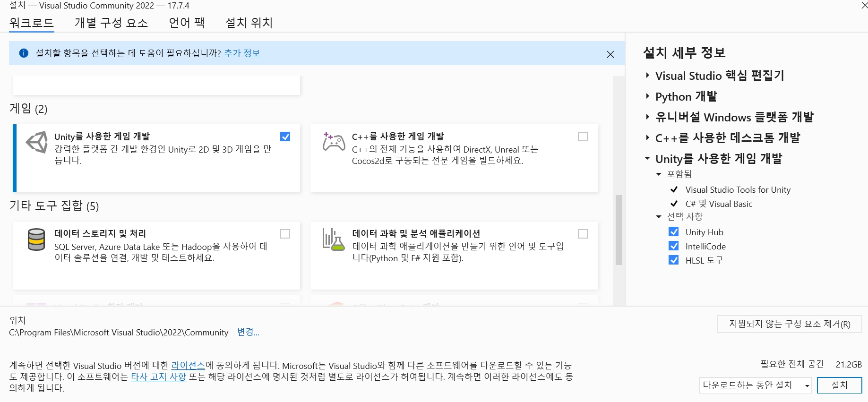The height and width of the screenshot is (402, 868).
Task: Enable data science applications checkbox
Action: pos(583,234)
